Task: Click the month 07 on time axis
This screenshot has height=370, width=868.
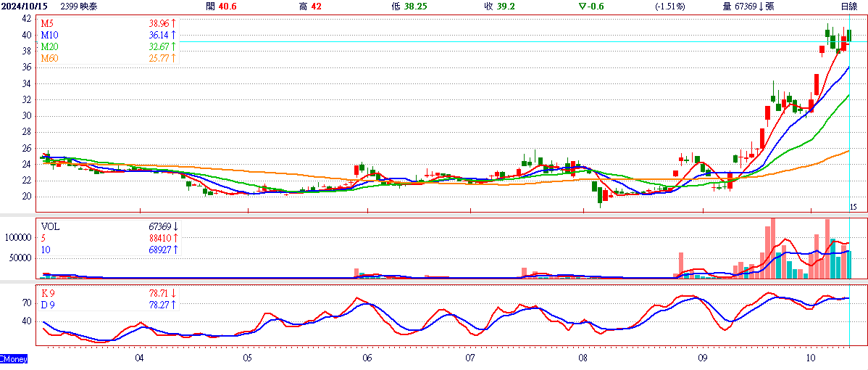Action: (x=470, y=358)
